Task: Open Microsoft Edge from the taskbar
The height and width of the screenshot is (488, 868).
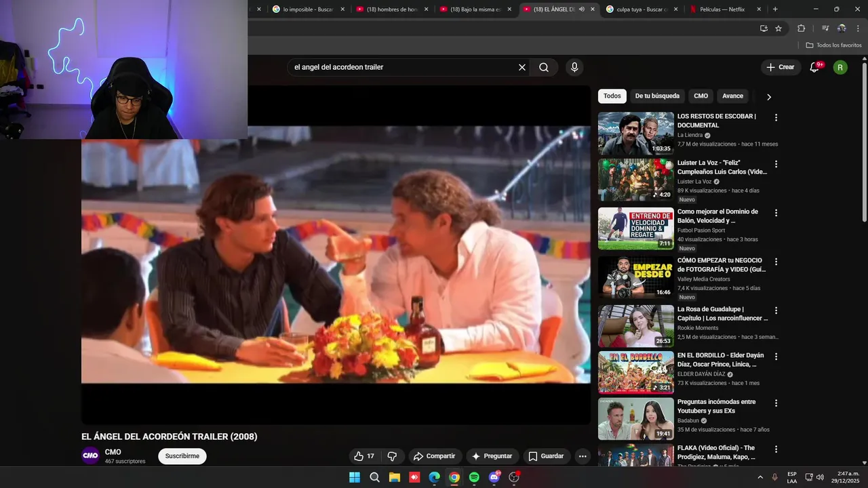Action: (x=435, y=477)
